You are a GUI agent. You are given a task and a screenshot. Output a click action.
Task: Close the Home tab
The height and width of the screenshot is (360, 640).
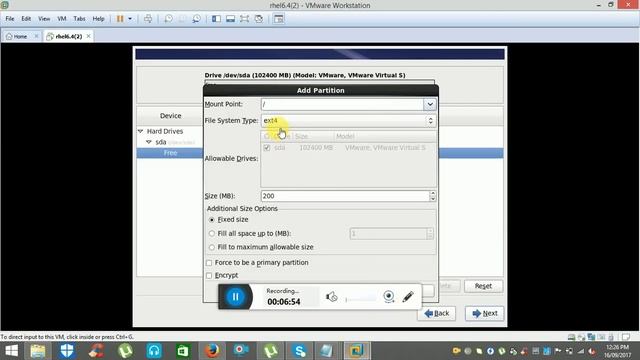(36, 36)
